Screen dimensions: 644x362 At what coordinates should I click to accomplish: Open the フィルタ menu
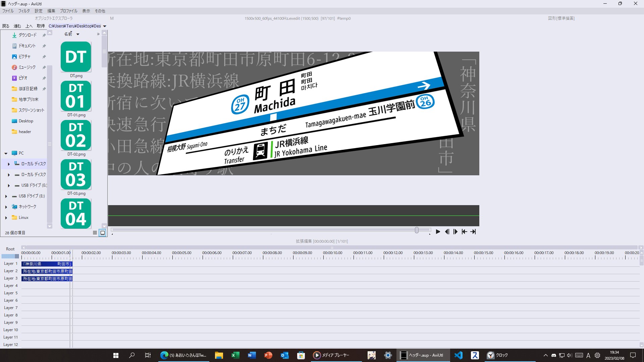point(24,11)
